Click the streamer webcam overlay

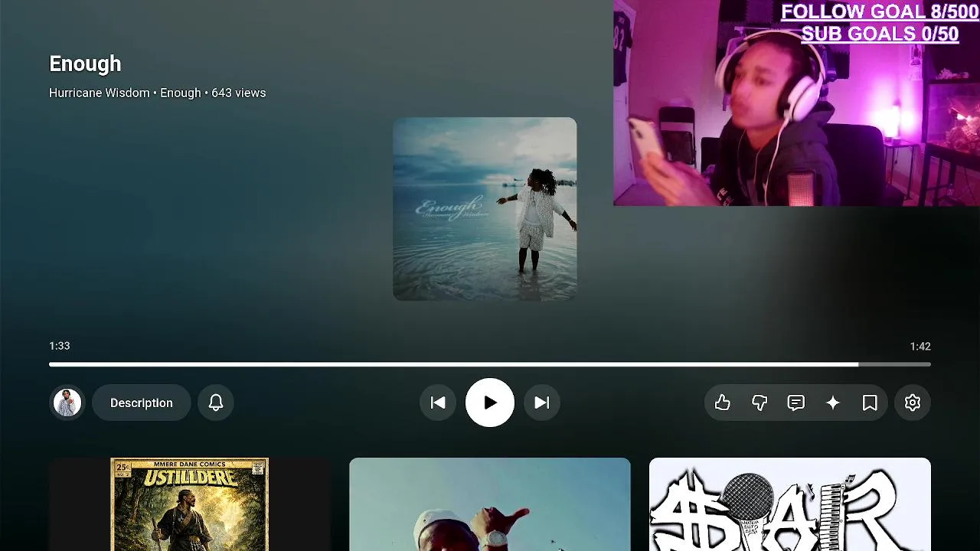click(x=796, y=103)
